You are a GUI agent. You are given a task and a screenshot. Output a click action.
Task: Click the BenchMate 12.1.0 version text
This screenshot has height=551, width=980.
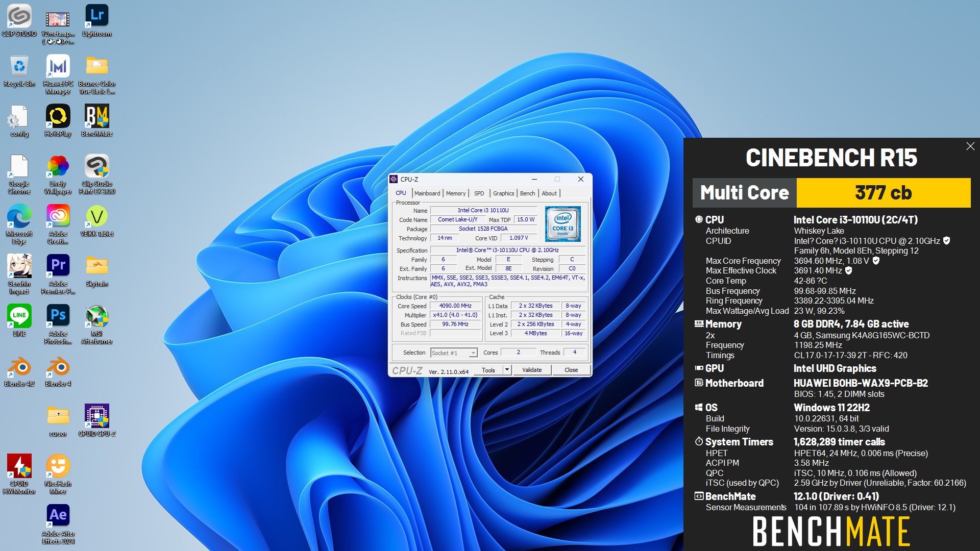tap(836, 496)
